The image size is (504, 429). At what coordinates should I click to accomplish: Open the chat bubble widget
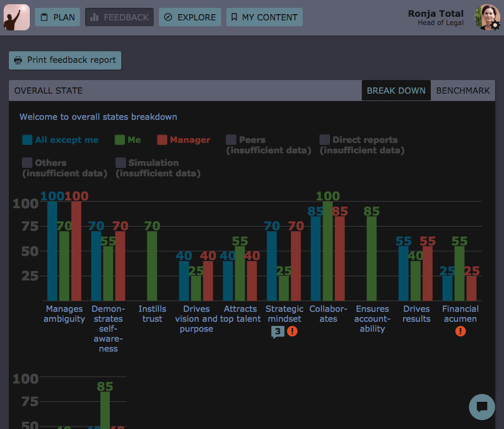482,407
